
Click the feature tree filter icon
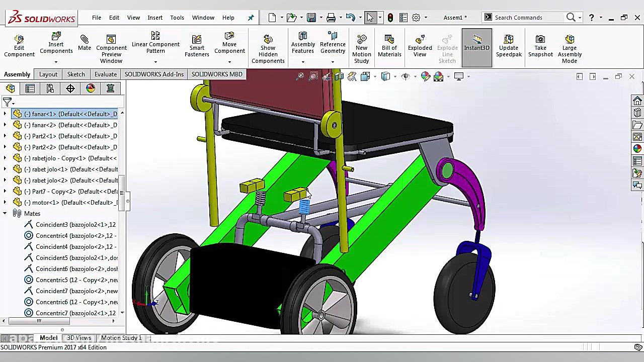tap(7, 102)
